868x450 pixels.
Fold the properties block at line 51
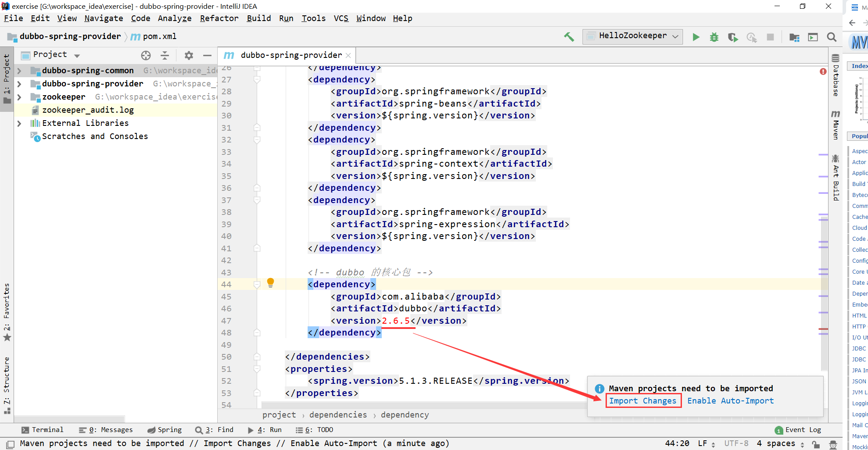tap(257, 369)
